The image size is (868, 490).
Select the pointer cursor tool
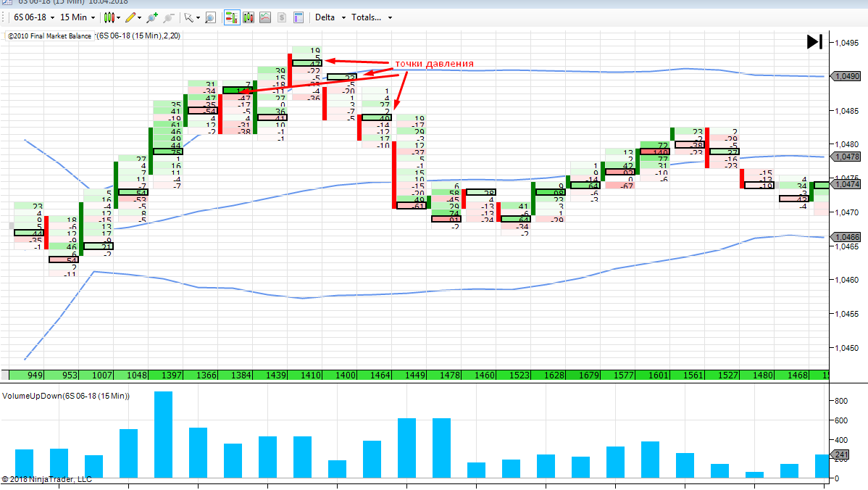tap(189, 17)
